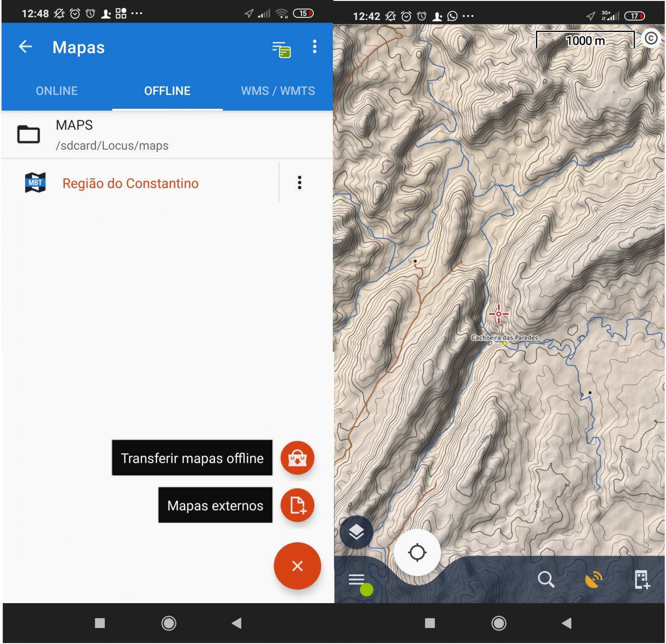This screenshot has width=666, height=644.
Task: Tap the Transferir mapas offline label
Action: [x=192, y=458]
